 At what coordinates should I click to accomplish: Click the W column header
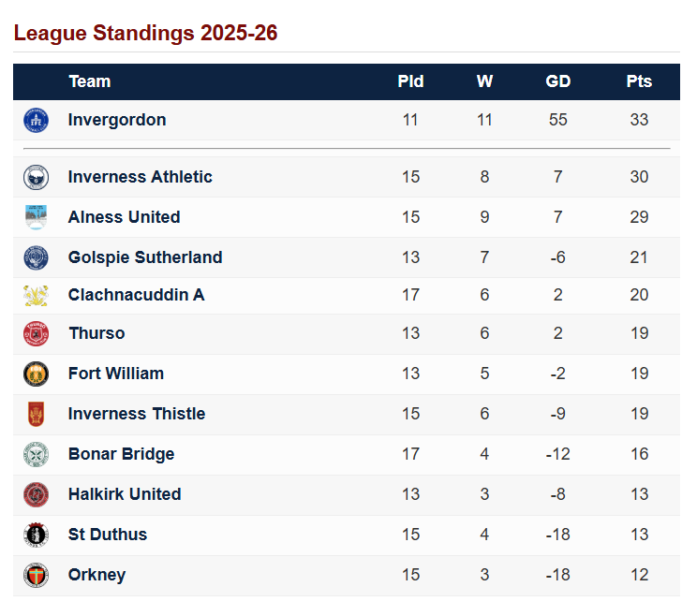[484, 81]
